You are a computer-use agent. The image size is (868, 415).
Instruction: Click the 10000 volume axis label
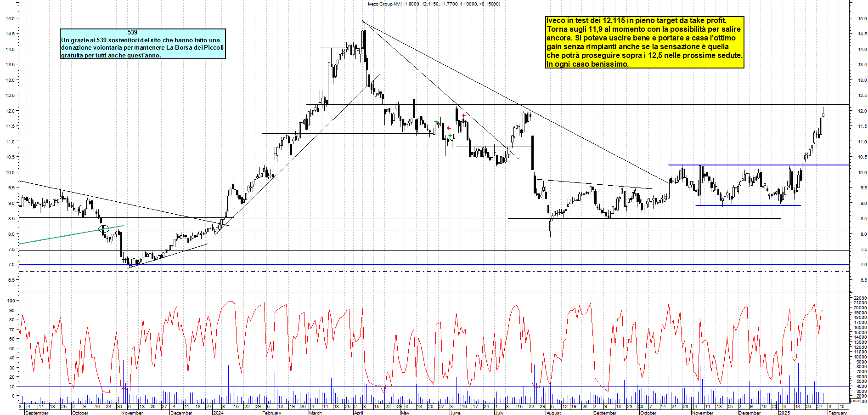[x=860, y=357]
